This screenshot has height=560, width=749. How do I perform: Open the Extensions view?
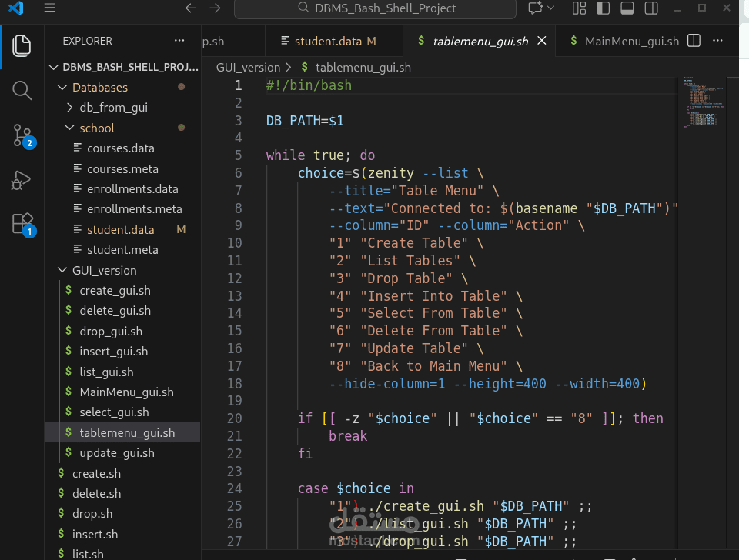[22, 224]
